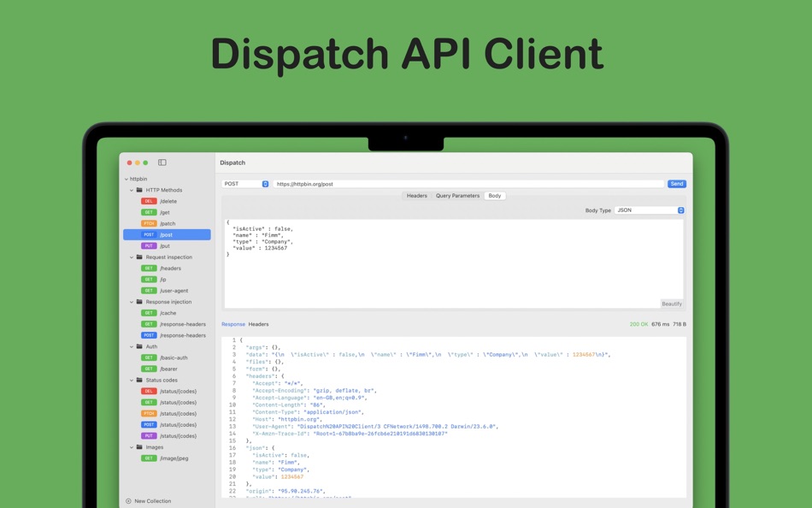The image size is (812, 508).
Task: Click the "User-Agent" line in response
Action: (x=375, y=427)
